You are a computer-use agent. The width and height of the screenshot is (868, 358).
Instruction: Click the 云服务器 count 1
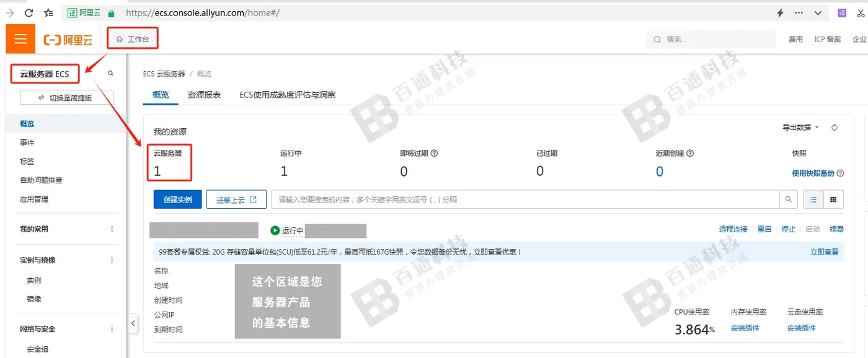click(x=157, y=172)
